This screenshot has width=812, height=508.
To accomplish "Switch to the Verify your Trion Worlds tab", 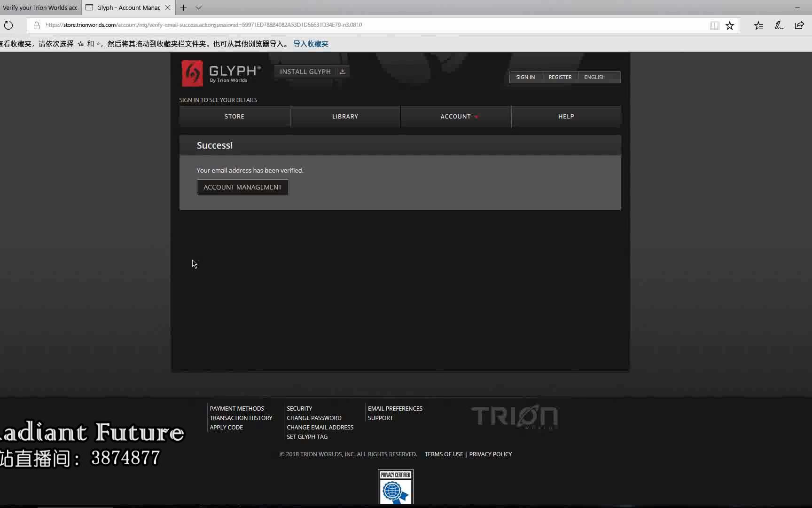I will (x=40, y=8).
